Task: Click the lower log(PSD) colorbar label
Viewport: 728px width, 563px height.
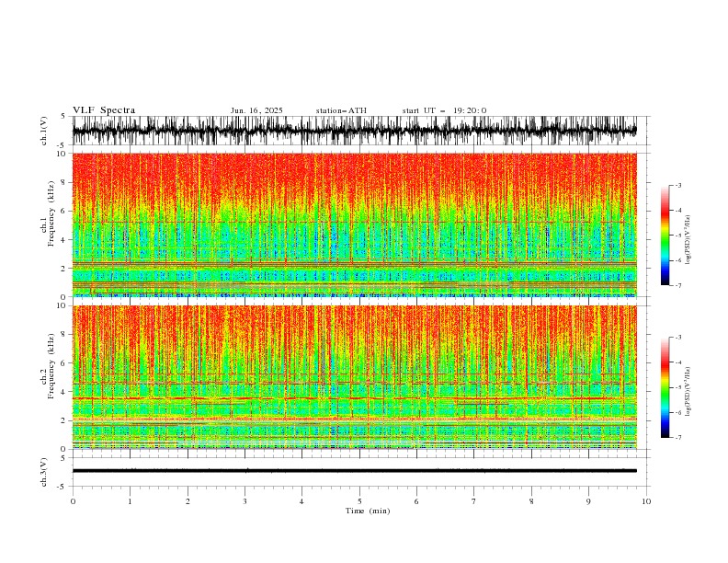Action: (688, 392)
